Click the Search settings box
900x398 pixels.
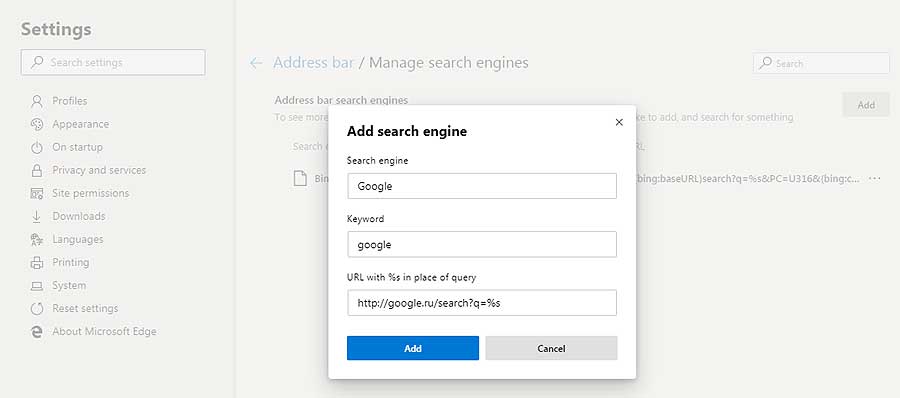113,62
